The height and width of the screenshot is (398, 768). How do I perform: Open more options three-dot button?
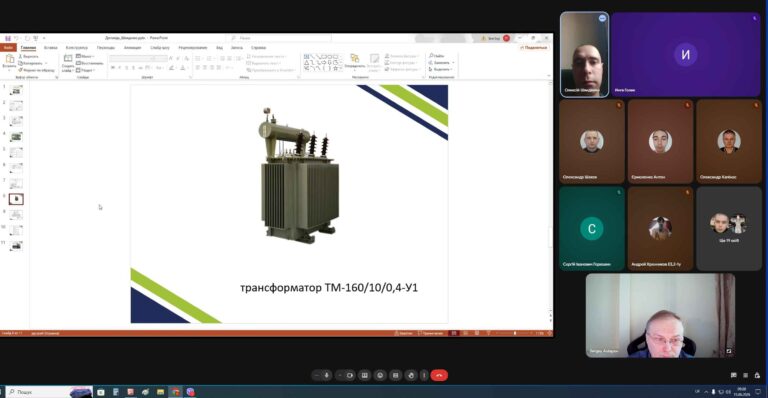coord(424,375)
